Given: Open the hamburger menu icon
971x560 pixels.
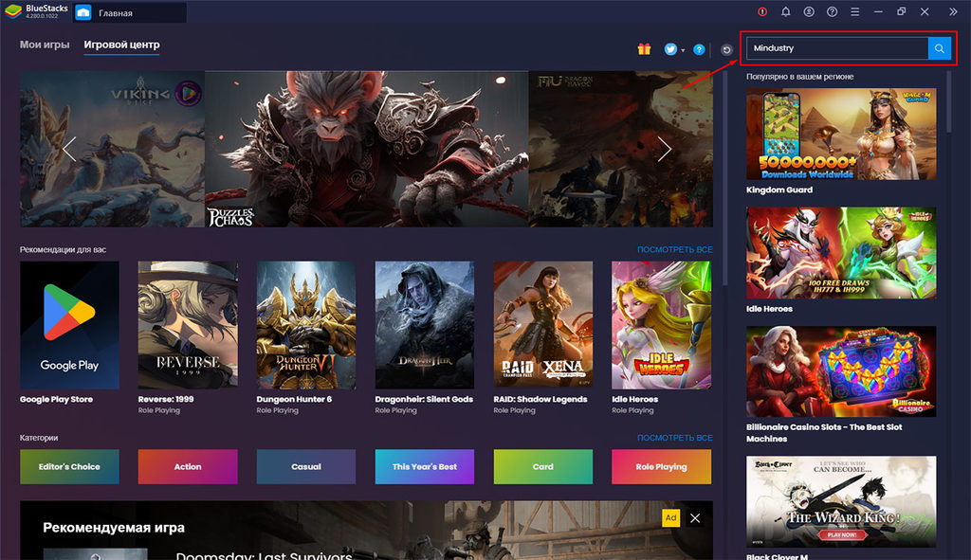Looking at the screenshot, I should [854, 11].
